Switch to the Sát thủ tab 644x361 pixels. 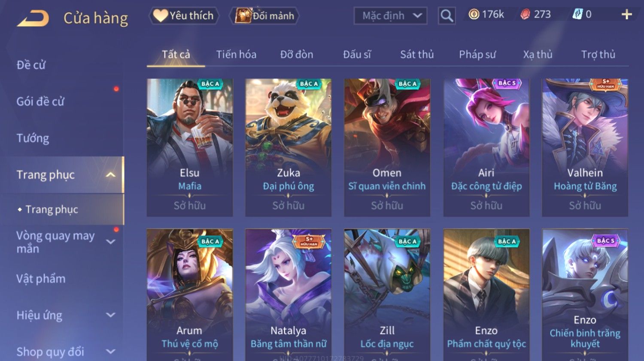click(417, 55)
